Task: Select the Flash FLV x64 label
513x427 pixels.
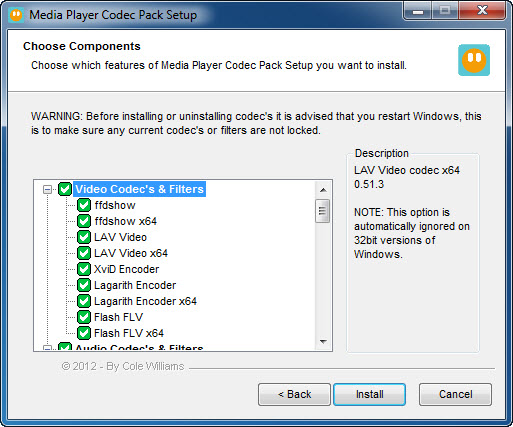Action: pyautogui.click(x=129, y=333)
